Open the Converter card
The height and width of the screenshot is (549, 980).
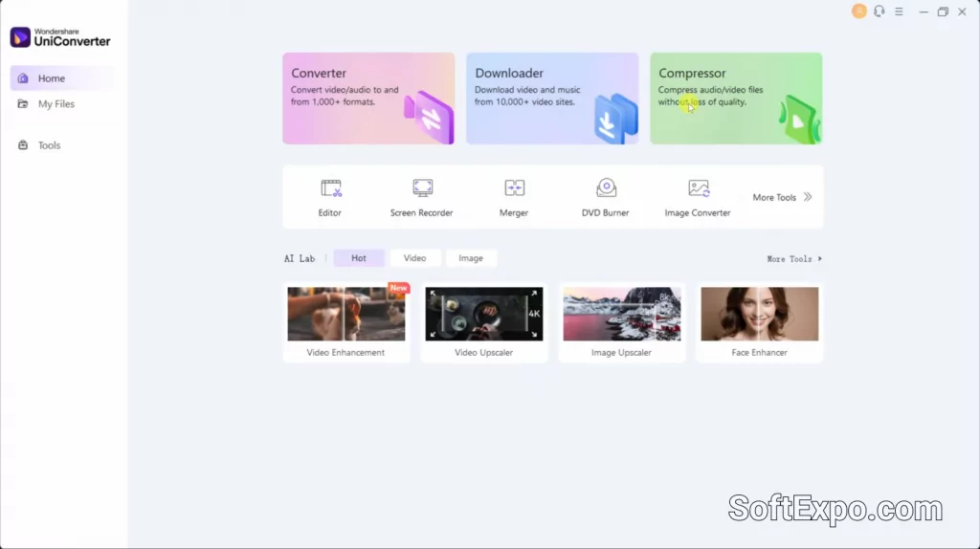(368, 99)
